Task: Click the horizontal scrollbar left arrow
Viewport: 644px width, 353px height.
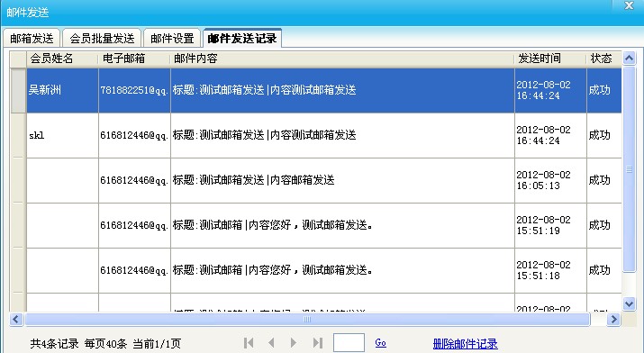Action: [16, 319]
